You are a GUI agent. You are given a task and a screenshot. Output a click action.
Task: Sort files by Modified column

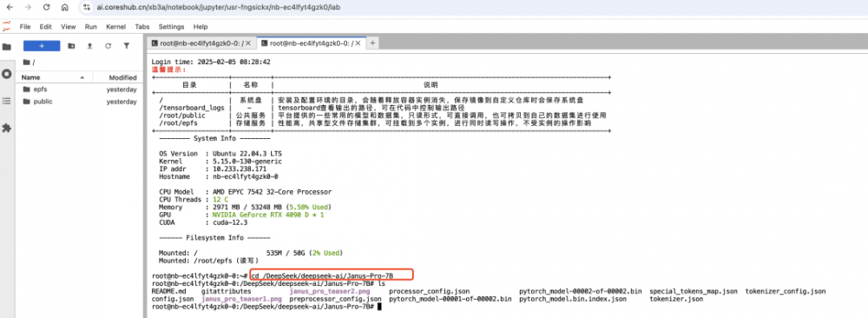123,77
